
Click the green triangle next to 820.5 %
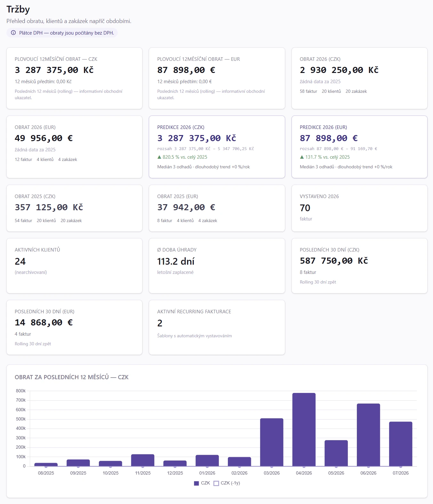pos(159,157)
